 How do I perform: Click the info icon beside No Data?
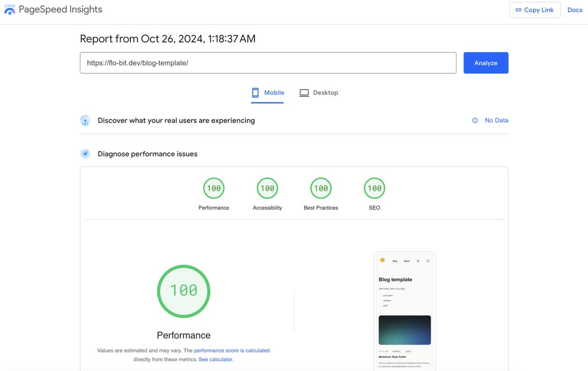(x=475, y=120)
